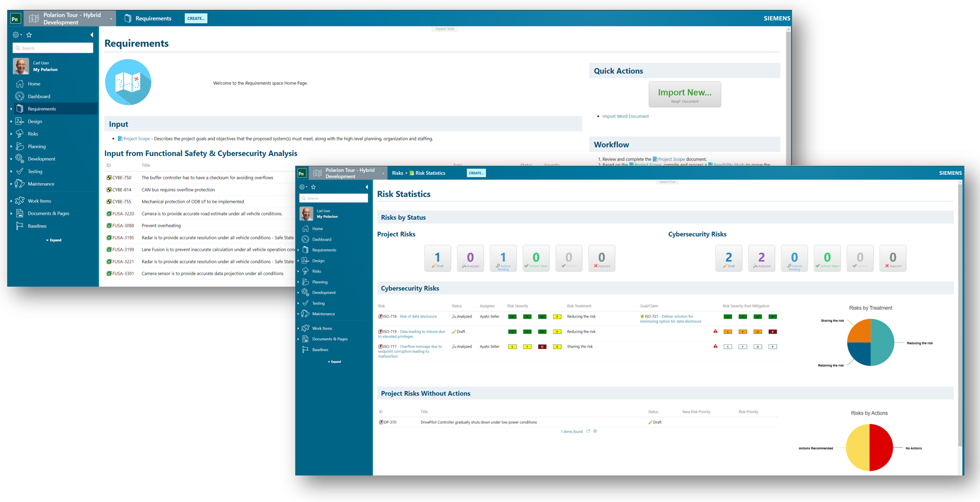The image size is (980, 502).
Task: Click Project Risks Draft count tile
Action: (x=437, y=258)
